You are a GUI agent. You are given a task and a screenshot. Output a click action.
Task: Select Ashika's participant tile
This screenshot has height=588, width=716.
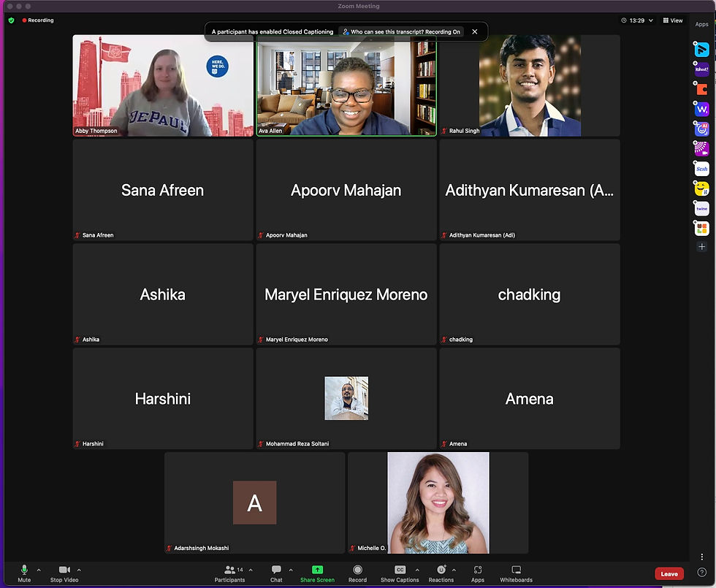click(x=163, y=294)
